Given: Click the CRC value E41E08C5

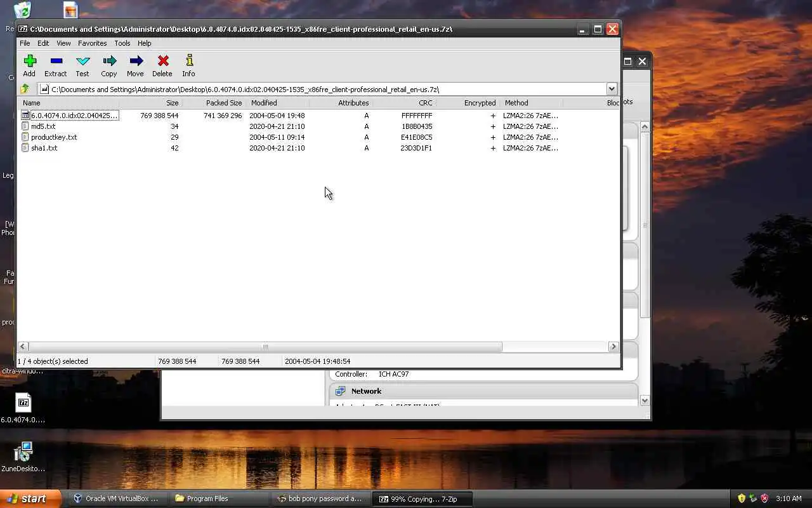Looking at the screenshot, I should click(417, 137).
